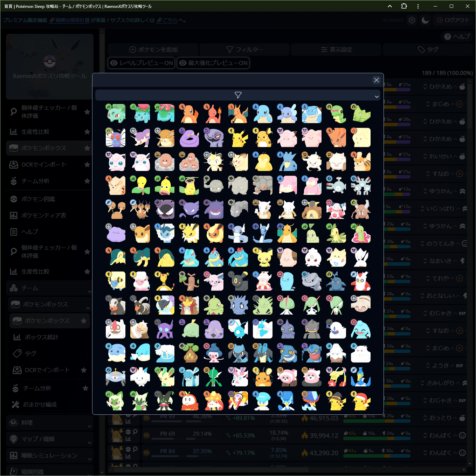Click the RaenonX site logo banner
This screenshot has height=476, width=476.
(50, 67)
